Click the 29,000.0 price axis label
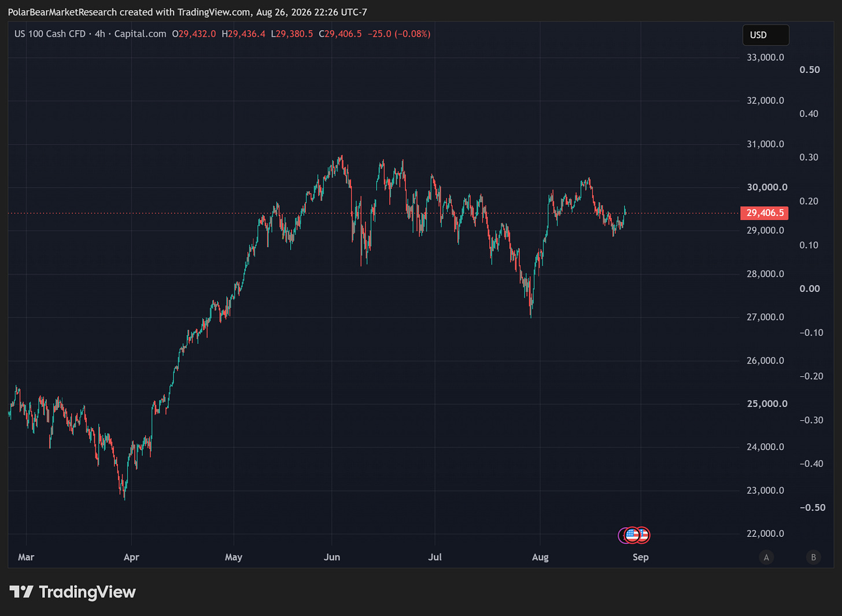The width and height of the screenshot is (842, 616). coord(766,231)
